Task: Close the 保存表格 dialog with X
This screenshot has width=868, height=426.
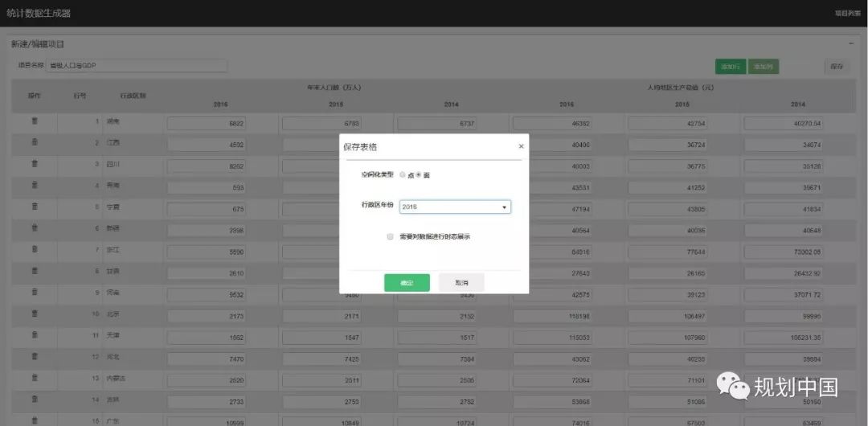Action: point(521,146)
